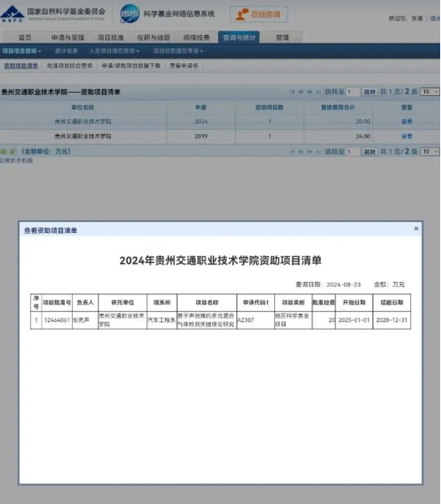
Task: Go to previous page in bottom pager
Action: pos(301,152)
